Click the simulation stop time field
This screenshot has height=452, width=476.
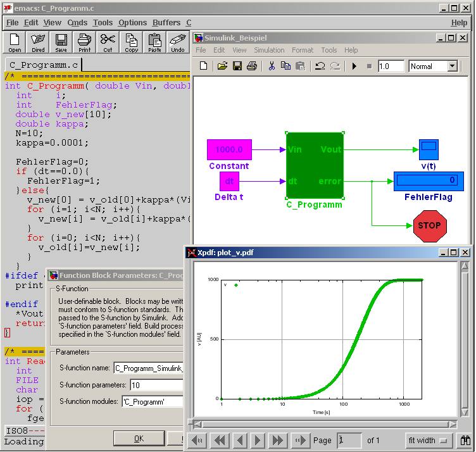pos(391,66)
